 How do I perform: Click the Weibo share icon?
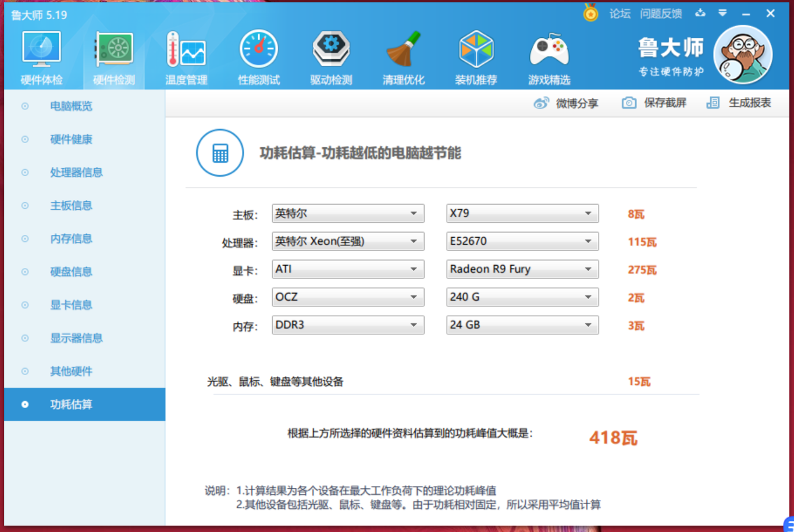(541, 103)
